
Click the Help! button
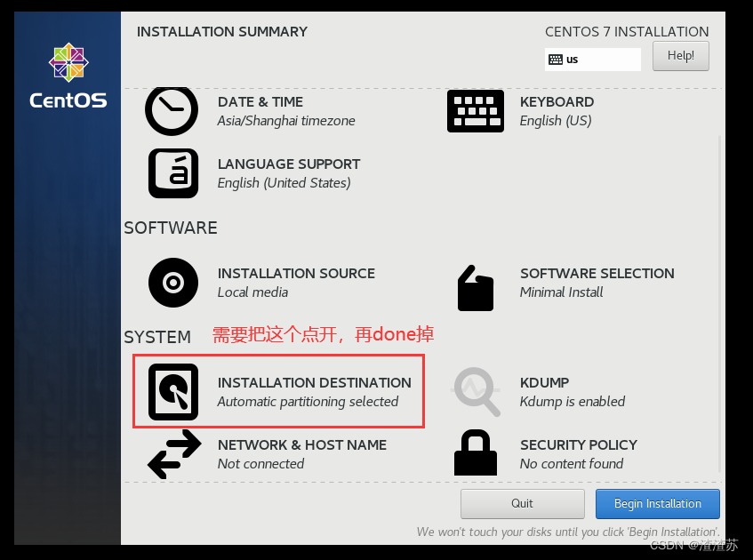680,56
